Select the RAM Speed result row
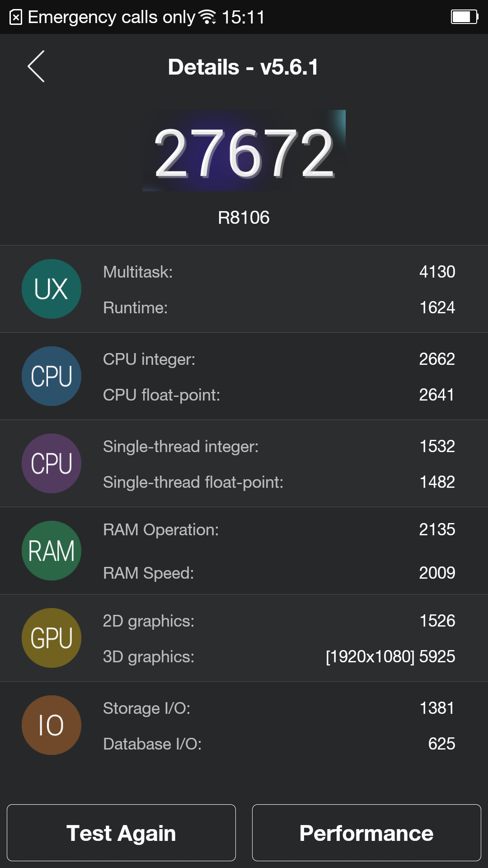Viewport: 488px width, 868px height. click(x=279, y=573)
